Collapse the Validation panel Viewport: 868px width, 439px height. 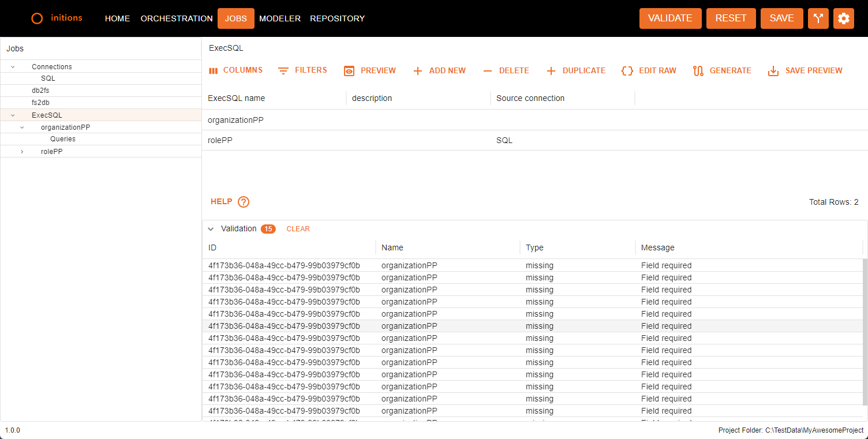[211, 229]
